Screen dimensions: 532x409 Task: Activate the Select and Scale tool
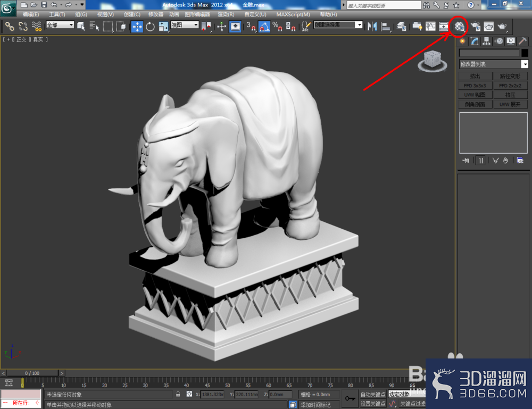pos(163,27)
